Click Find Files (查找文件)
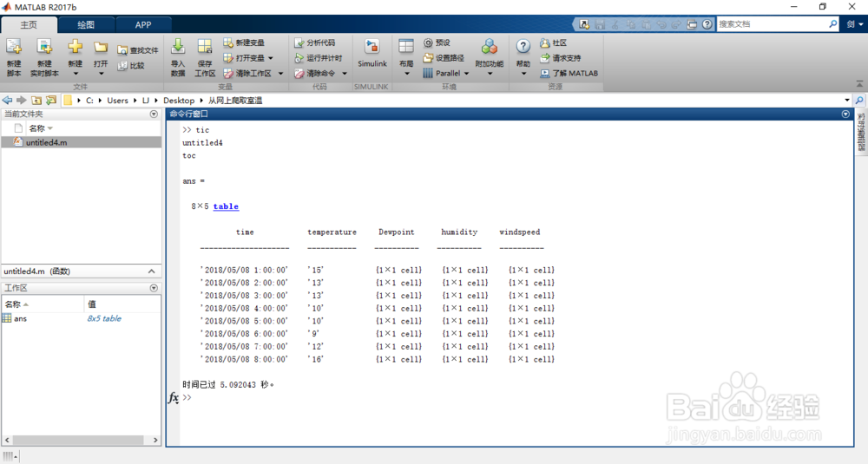 pos(138,50)
